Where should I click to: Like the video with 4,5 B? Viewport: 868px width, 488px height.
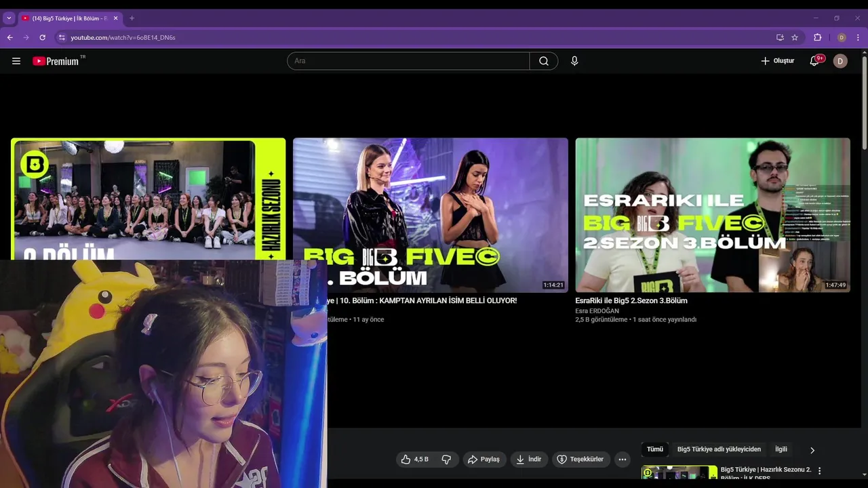tap(414, 460)
